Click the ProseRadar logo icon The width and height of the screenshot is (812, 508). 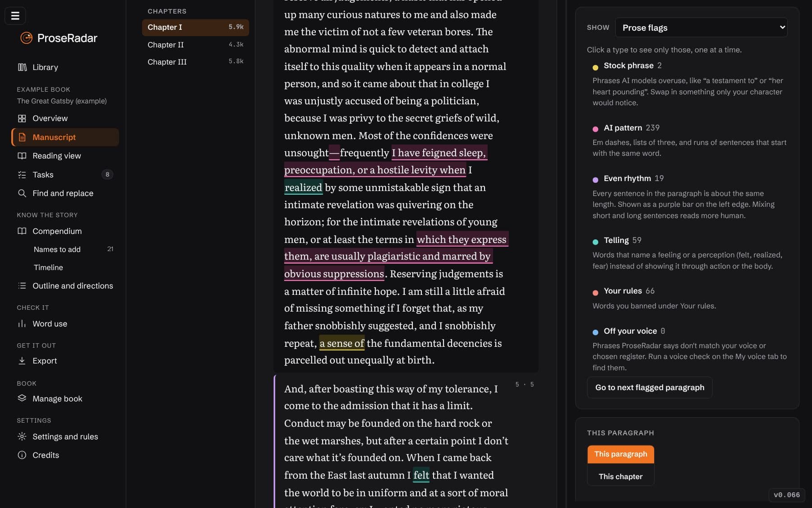pos(26,38)
